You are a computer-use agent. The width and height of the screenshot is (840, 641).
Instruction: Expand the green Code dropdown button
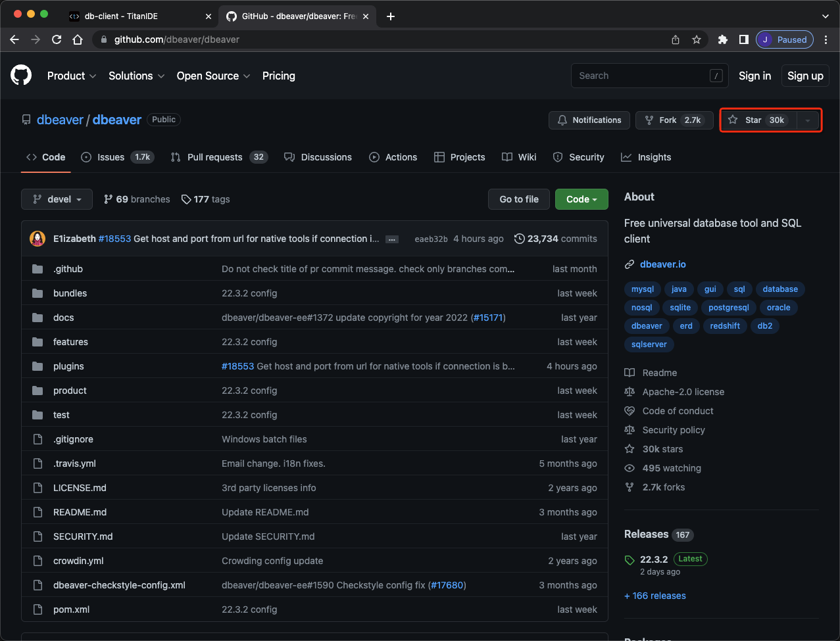(581, 199)
